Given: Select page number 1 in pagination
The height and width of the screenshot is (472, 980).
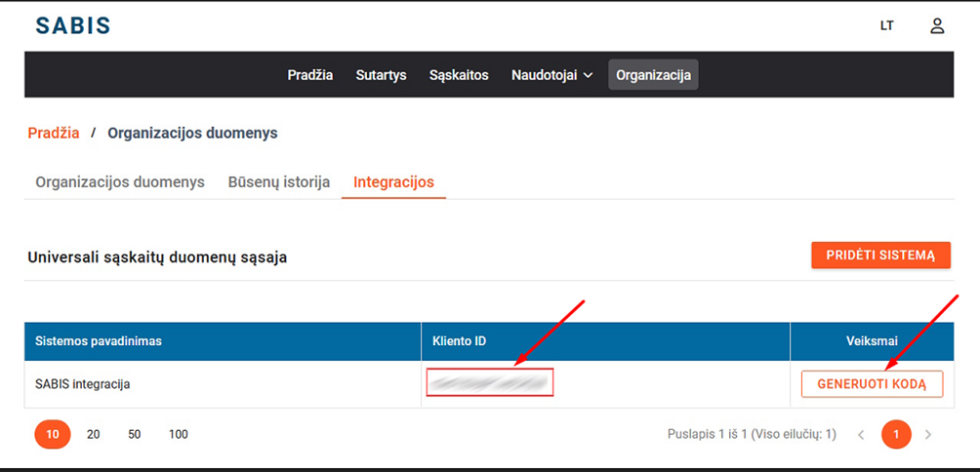Looking at the screenshot, I should tap(895, 435).
